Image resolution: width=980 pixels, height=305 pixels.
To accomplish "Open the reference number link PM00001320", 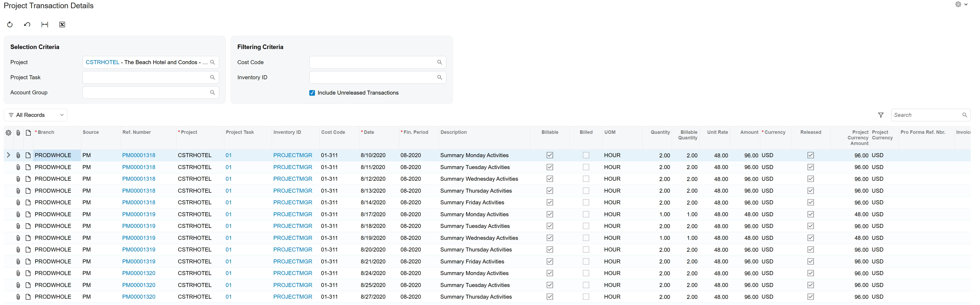I will click(x=138, y=273).
